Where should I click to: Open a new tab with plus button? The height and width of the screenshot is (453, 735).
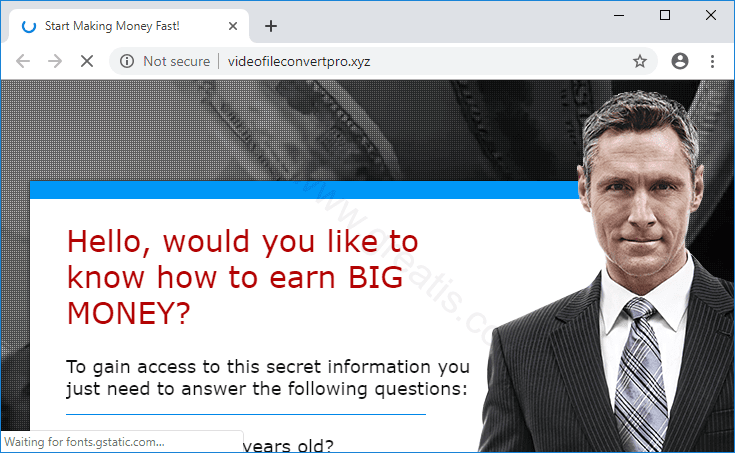[270, 26]
